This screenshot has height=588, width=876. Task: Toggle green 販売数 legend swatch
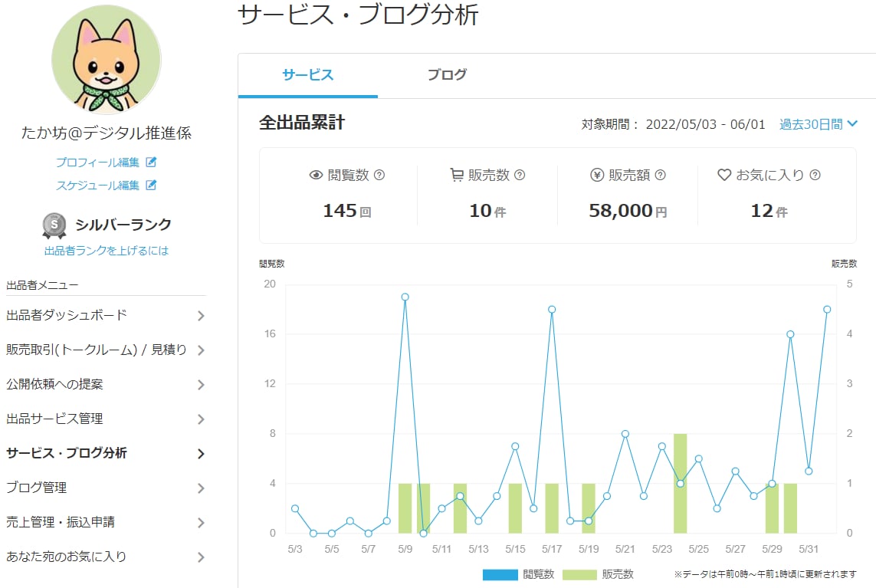[579, 575]
